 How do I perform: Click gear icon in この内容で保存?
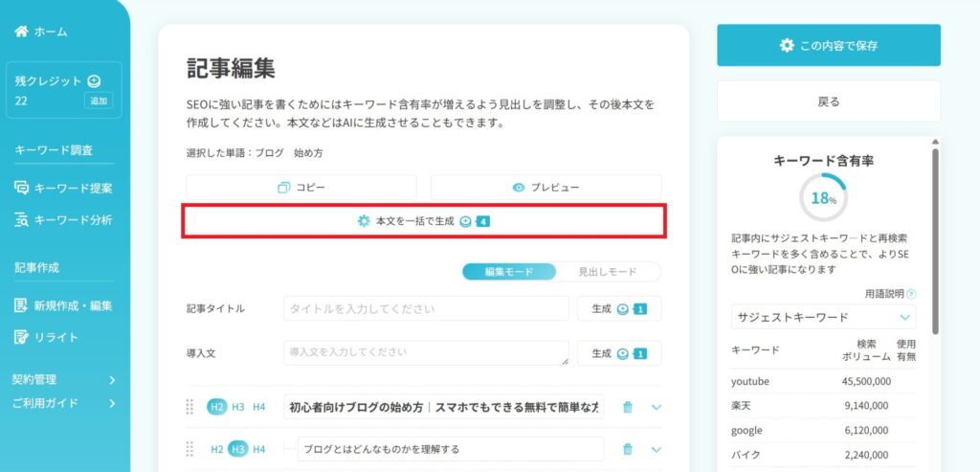tap(787, 45)
